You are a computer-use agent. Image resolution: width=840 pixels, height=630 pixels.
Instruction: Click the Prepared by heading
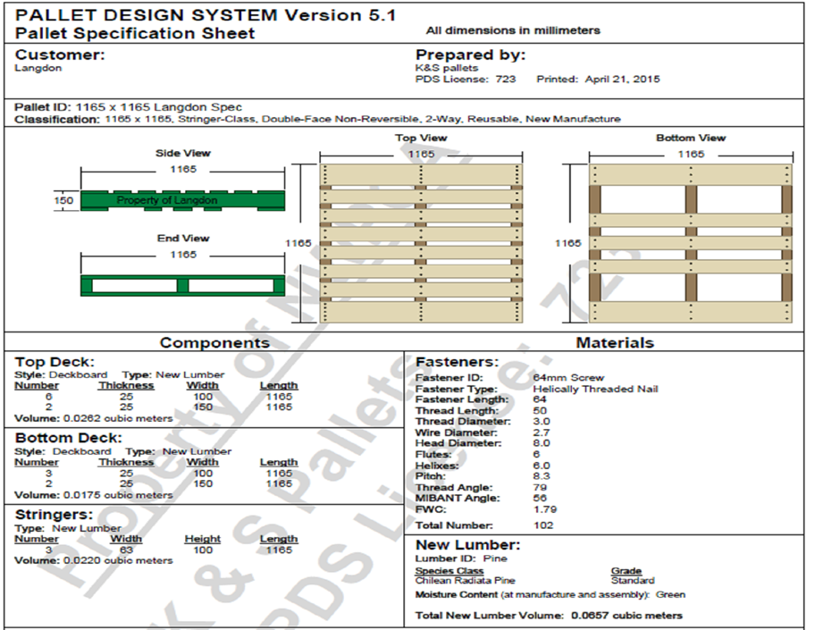[470, 55]
